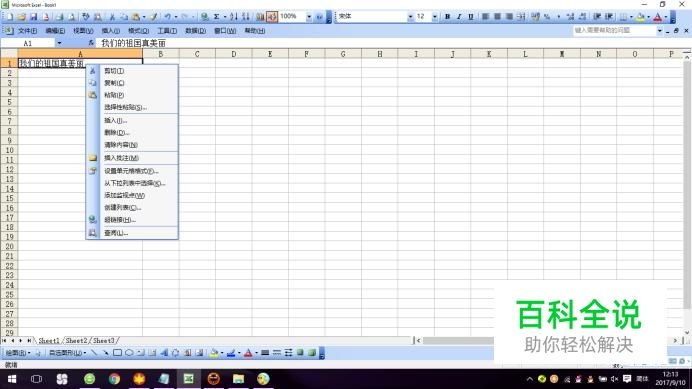Click the New workbook icon
Image resolution: width=692 pixels, height=389 pixels.
click(x=9, y=17)
